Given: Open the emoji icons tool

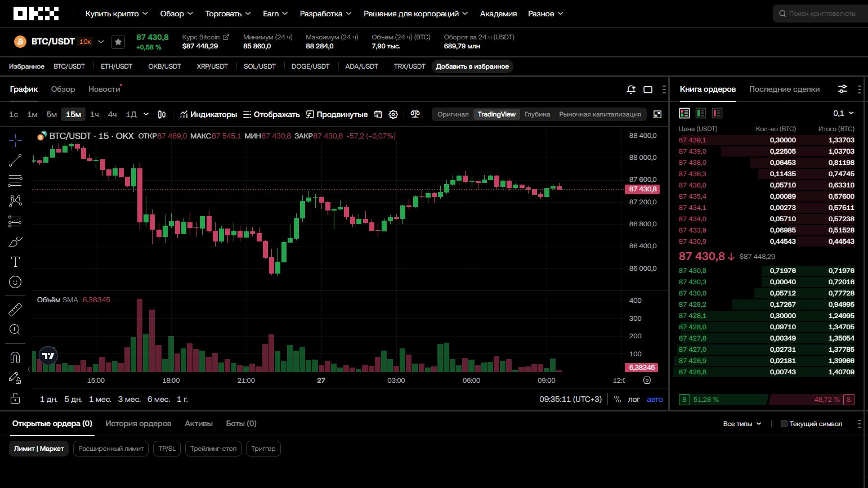Looking at the screenshot, I should 15,282.
